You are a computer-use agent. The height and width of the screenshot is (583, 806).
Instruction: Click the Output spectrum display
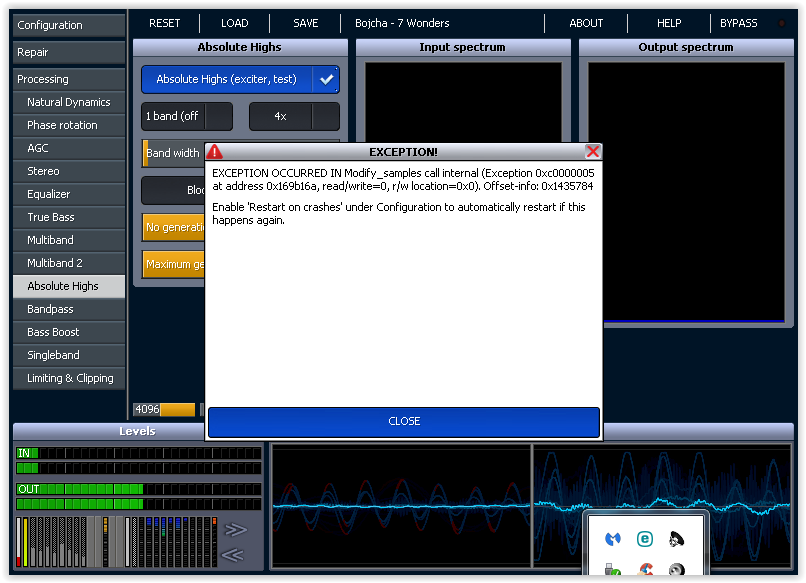686,193
